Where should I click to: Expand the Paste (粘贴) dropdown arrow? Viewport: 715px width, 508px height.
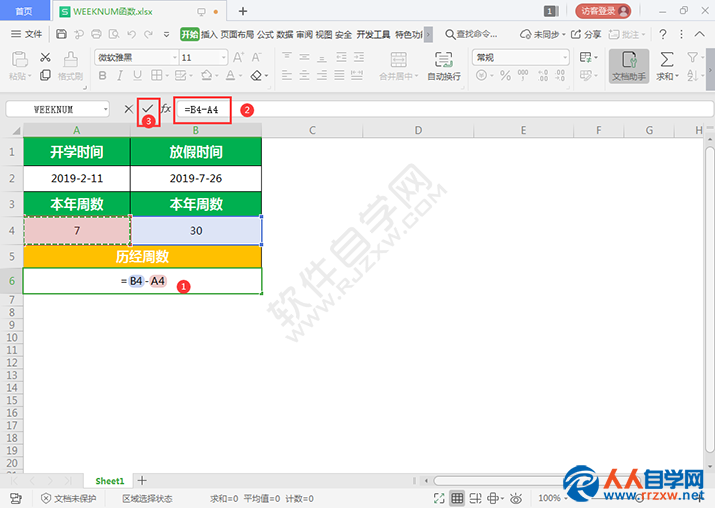29,76
